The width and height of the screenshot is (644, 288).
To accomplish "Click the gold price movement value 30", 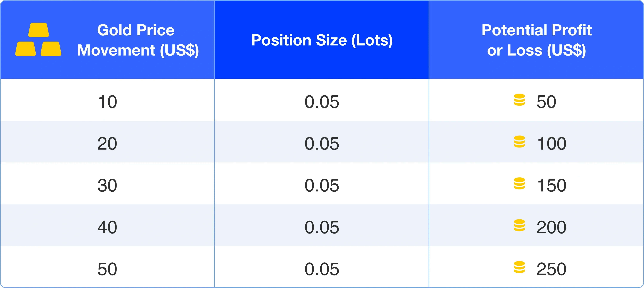I will coord(107,185).
